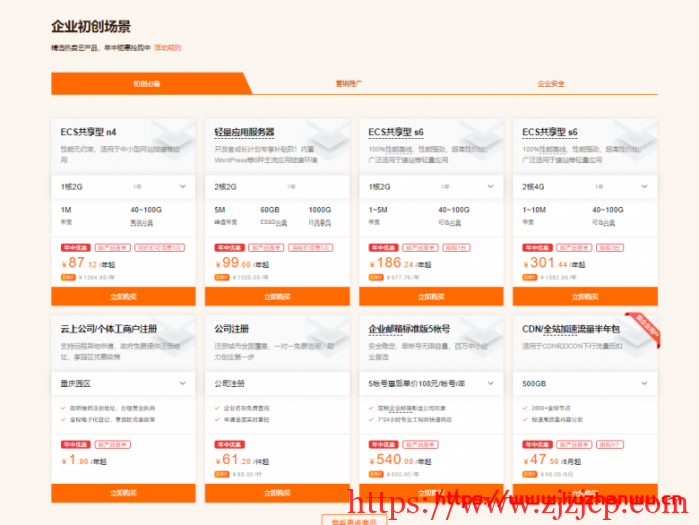Click the ¥61.20 price text
Screen dimensions: 699x525
[x=242, y=460]
